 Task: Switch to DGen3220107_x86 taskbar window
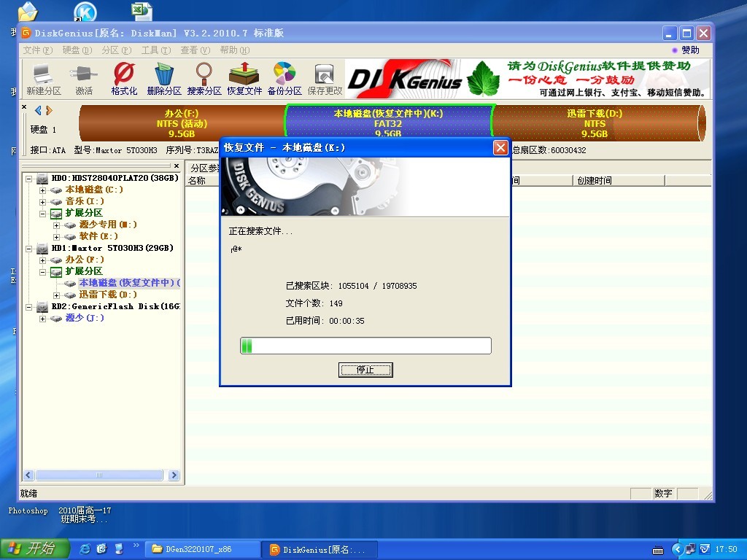click(x=203, y=550)
